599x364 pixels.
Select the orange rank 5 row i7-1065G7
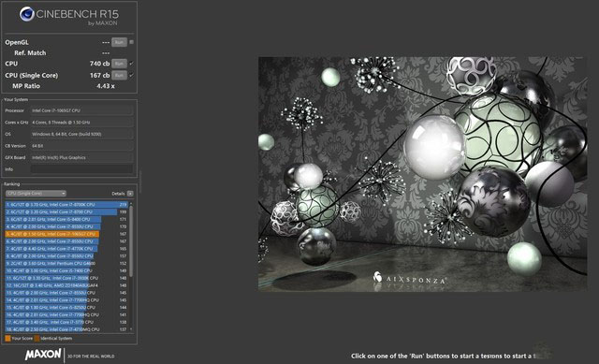pos(66,234)
